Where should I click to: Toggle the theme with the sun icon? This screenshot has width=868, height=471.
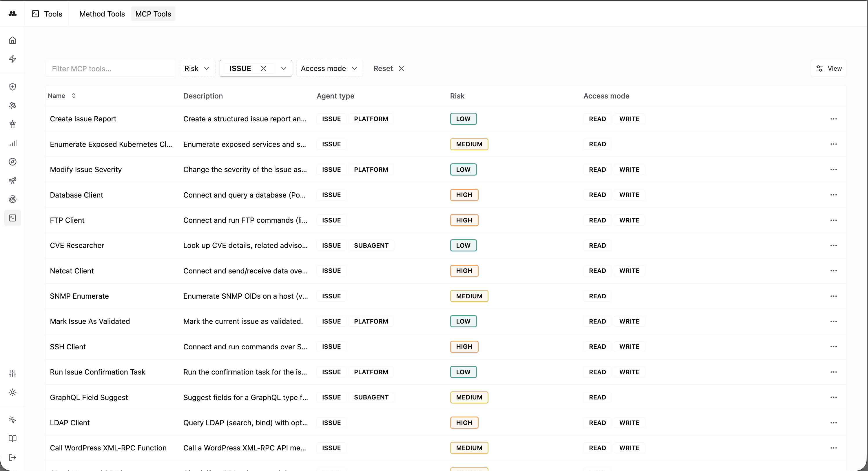[12, 392]
